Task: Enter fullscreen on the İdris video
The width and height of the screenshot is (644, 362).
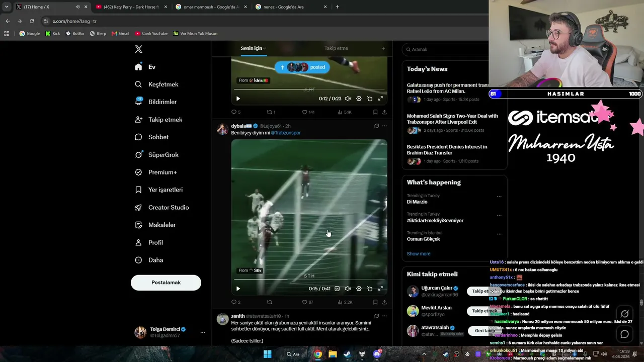Action: [x=380, y=99]
